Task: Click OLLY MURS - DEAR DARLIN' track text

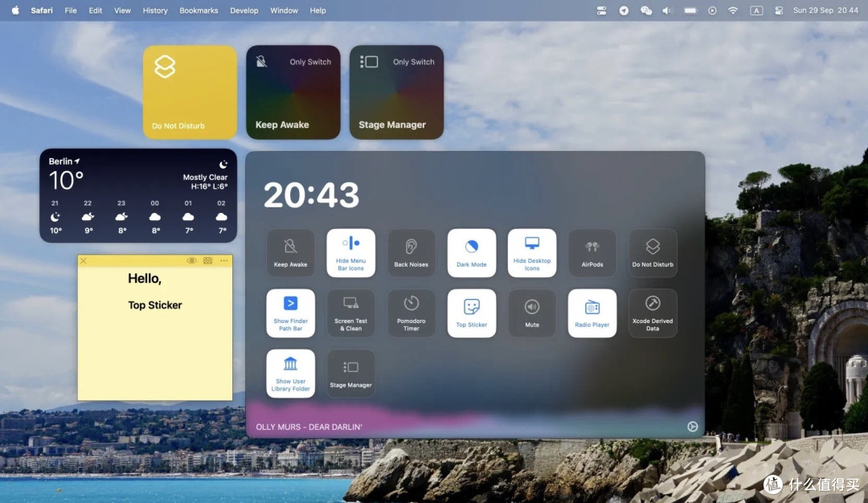Action: click(x=309, y=427)
